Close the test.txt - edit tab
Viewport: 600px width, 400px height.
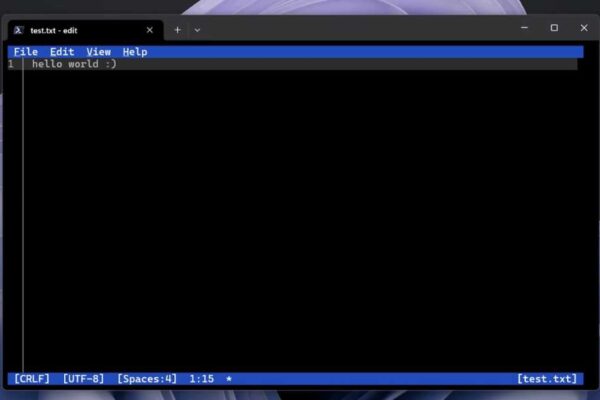click(150, 30)
